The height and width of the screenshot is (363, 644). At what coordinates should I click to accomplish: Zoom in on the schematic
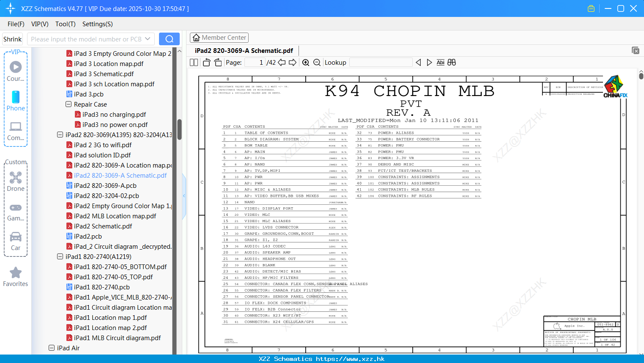[x=306, y=63]
